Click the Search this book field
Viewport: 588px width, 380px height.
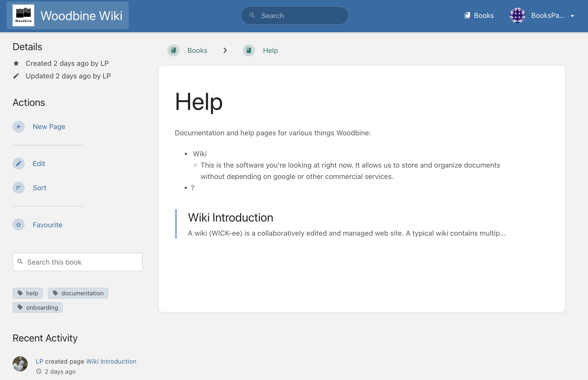click(x=78, y=262)
